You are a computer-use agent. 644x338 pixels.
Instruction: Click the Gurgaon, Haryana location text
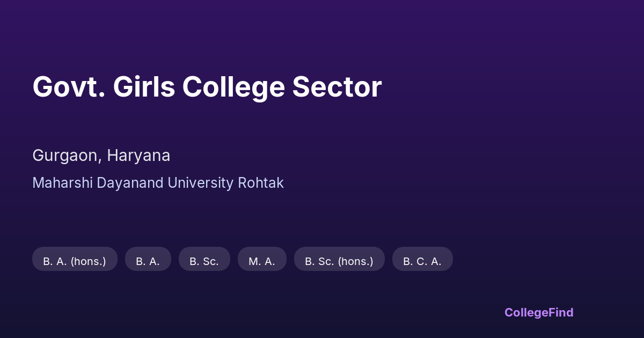(101, 156)
